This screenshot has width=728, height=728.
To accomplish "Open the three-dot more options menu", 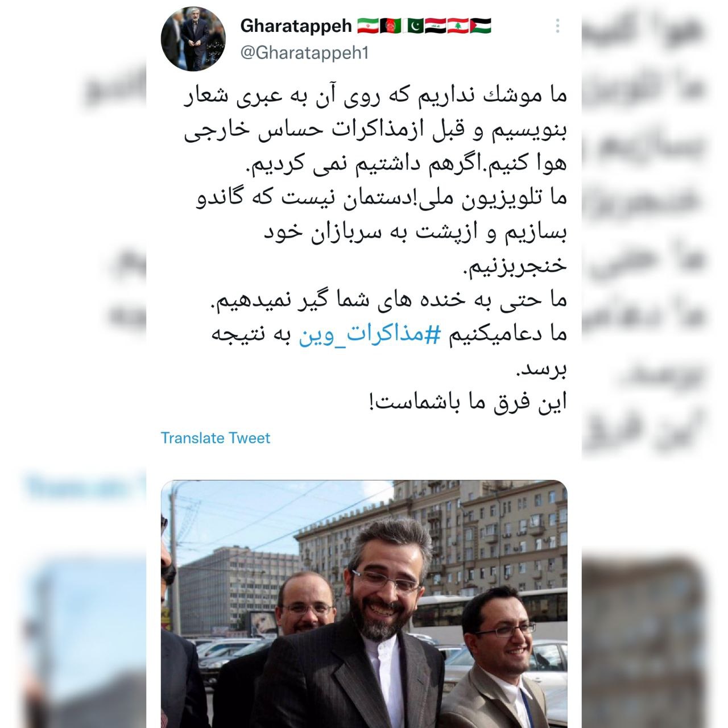I will click(558, 26).
